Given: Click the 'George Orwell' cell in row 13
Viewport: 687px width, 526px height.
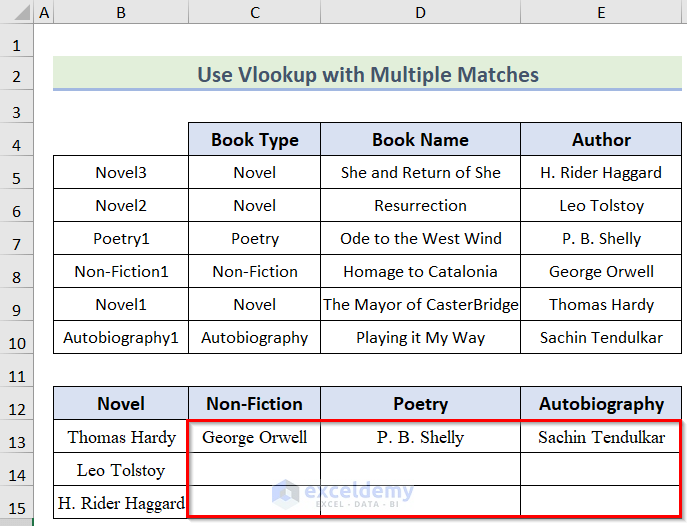Looking at the screenshot, I should (x=255, y=437).
